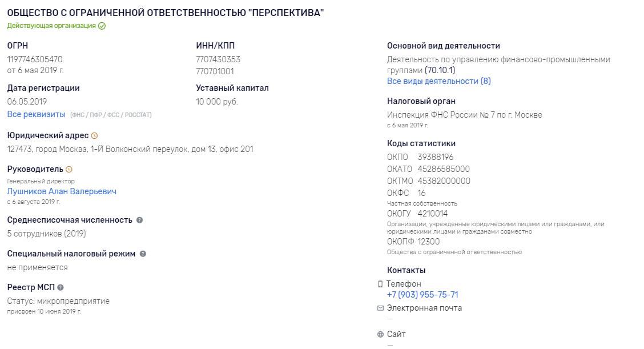Click the globe icon beside Сайт
This screenshot has height=349, width=644.
[380, 334]
